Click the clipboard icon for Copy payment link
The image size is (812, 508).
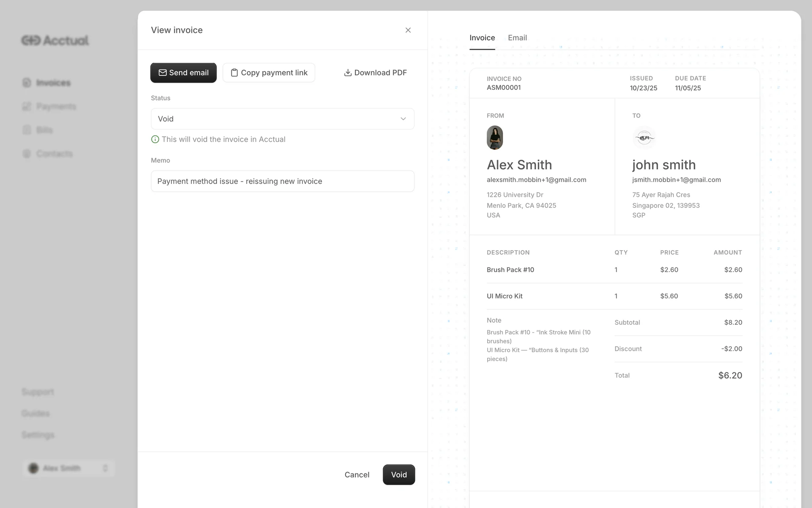pos(234,73)
